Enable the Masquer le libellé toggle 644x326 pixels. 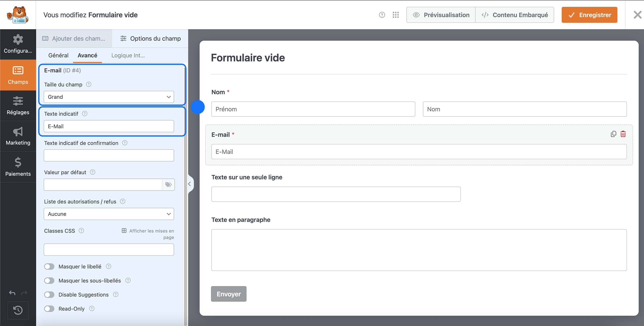49,266
